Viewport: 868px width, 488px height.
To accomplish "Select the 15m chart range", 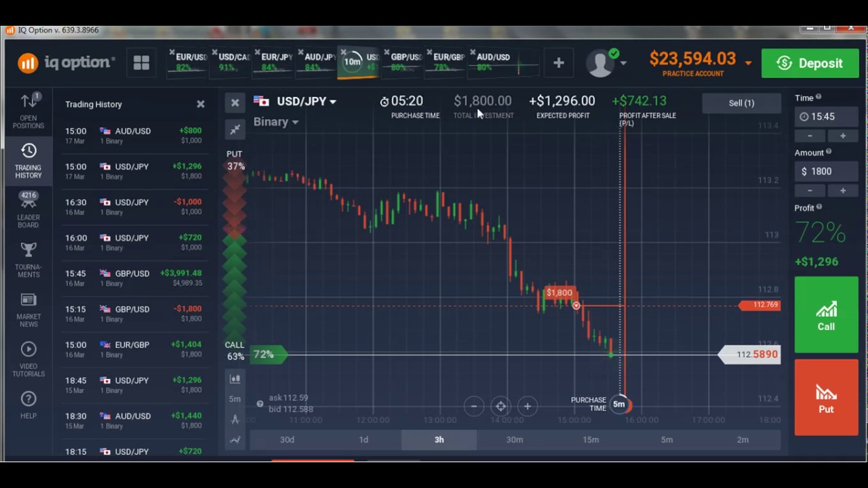I will click(591, 440).
